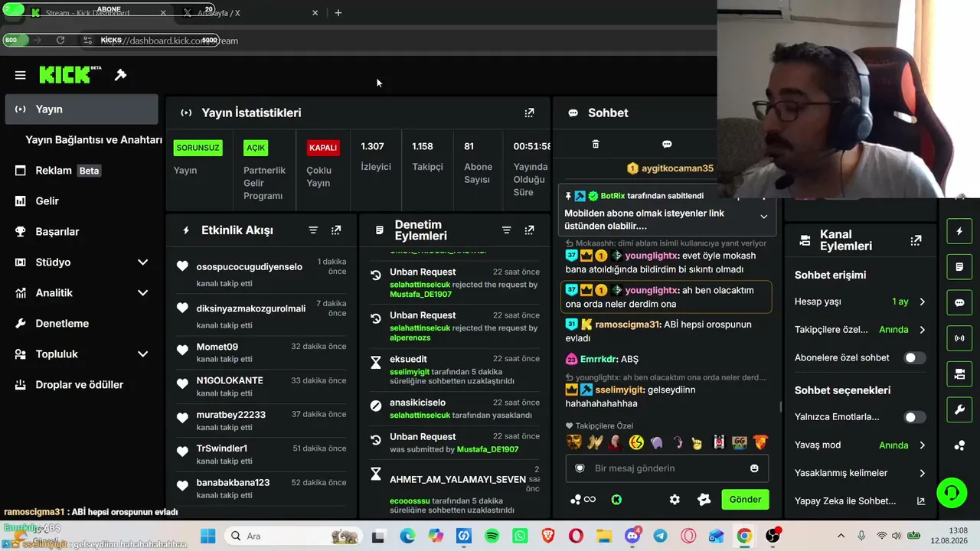Open Telegram from the taskbar
Viewport: 980px width, 551px height.
point(660,536)
